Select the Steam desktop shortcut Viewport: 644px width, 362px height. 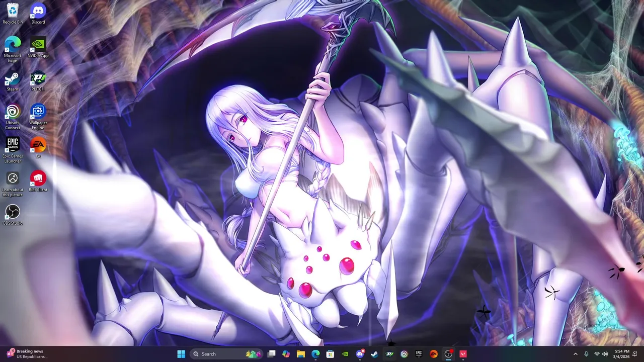(13, 81)
